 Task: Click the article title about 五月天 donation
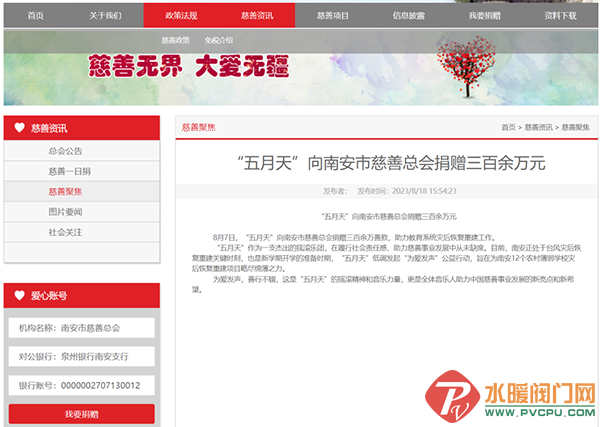point(391,163)
